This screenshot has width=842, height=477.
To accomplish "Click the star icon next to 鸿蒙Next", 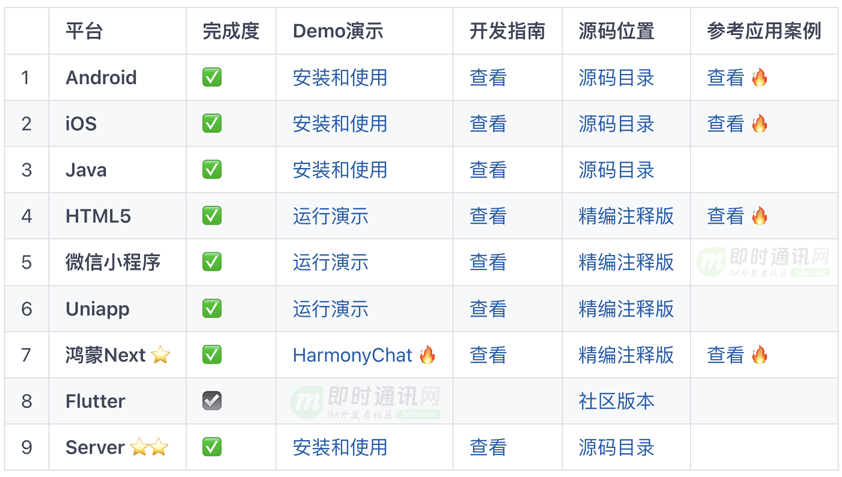I will click(160, 355).
